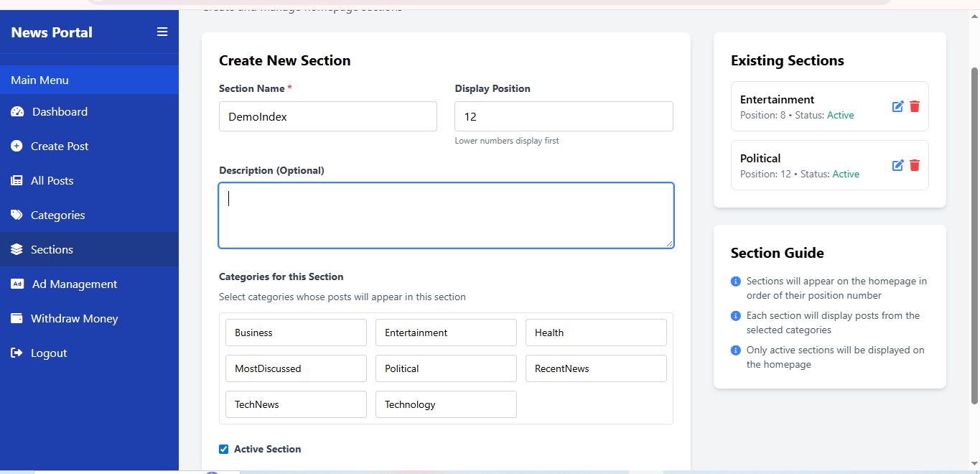This screenshot has width=980, height=474.
Task: Select the Business category option
Action: tap(296, 333)
